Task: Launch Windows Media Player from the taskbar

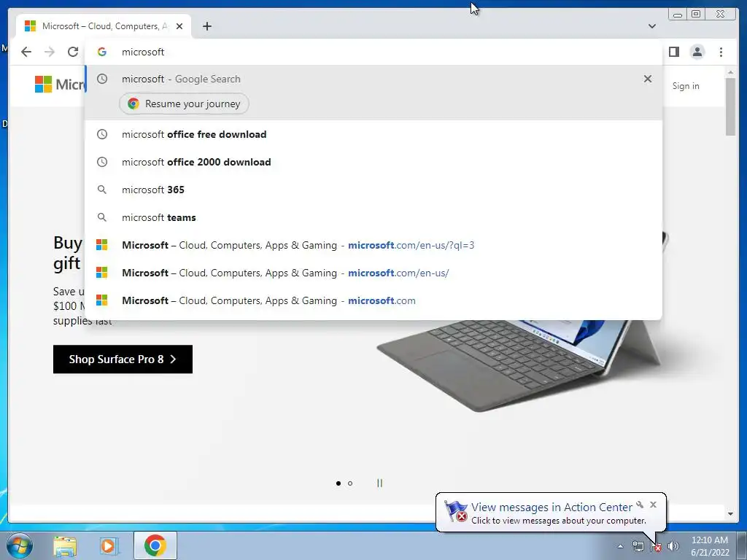Action: click(108, 545)
